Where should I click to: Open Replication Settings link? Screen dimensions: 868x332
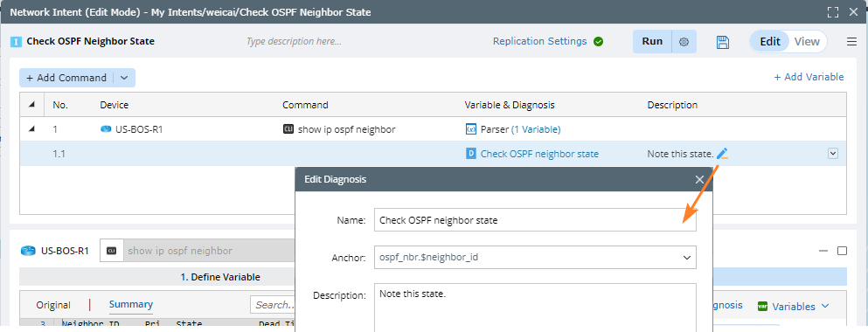[x=539, y=41]
